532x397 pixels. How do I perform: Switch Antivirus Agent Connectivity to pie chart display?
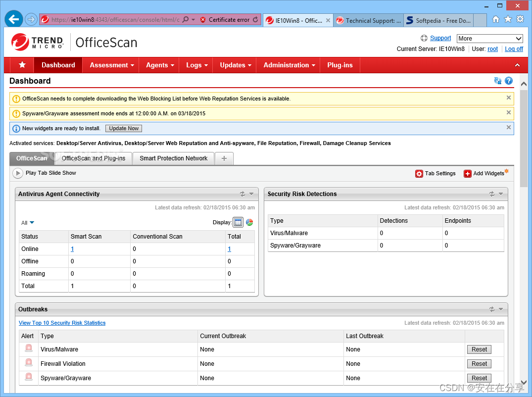coord(249,222)
